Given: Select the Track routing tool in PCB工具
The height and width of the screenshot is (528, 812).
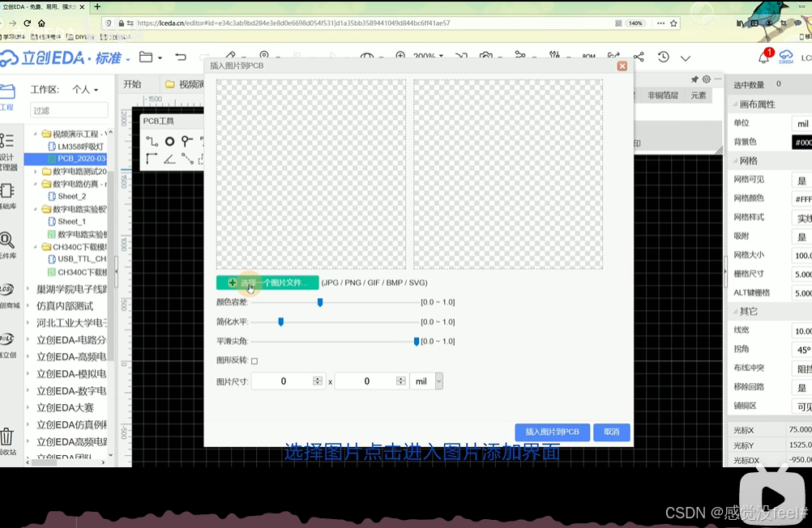Looking at the screenshot, I should point(152,142).
